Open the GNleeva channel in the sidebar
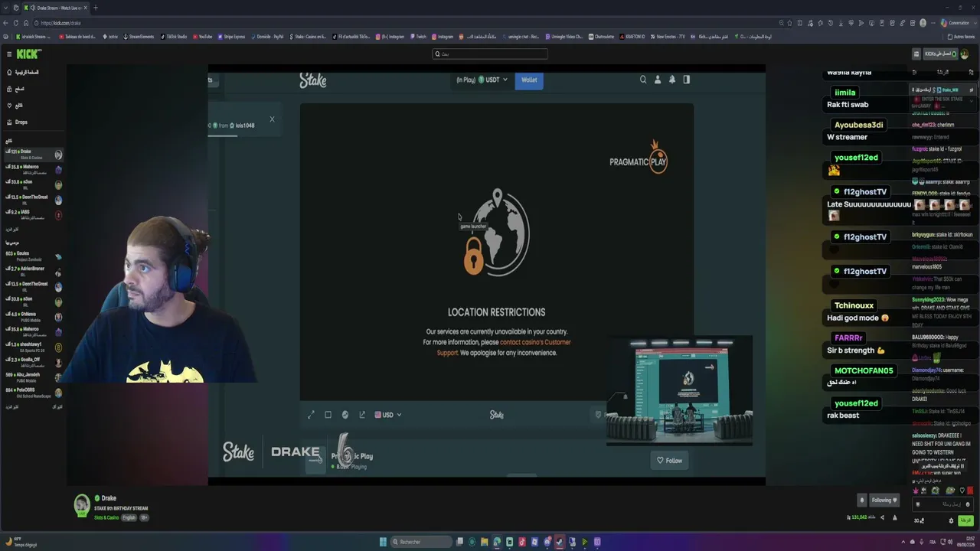The image size is (980, 551). click(x=34, y=317)
